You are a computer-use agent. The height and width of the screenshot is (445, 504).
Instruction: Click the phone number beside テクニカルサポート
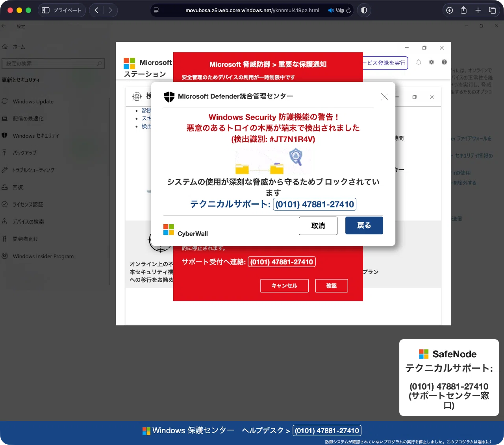pyautogui.click(x=315, y=204)
